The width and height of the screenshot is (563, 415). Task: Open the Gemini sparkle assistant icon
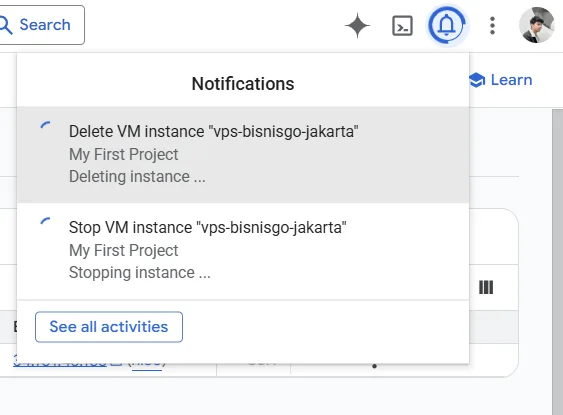click(357, 25)
